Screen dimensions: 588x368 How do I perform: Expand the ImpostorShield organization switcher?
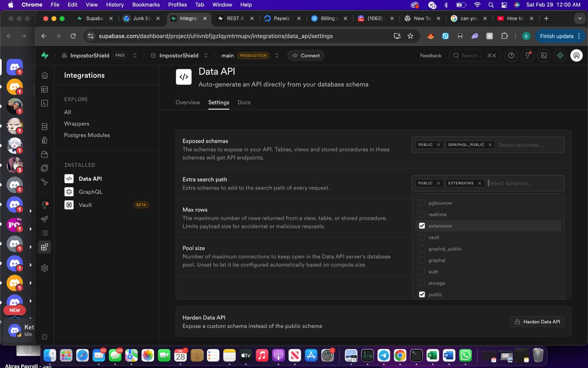(135, 56)
